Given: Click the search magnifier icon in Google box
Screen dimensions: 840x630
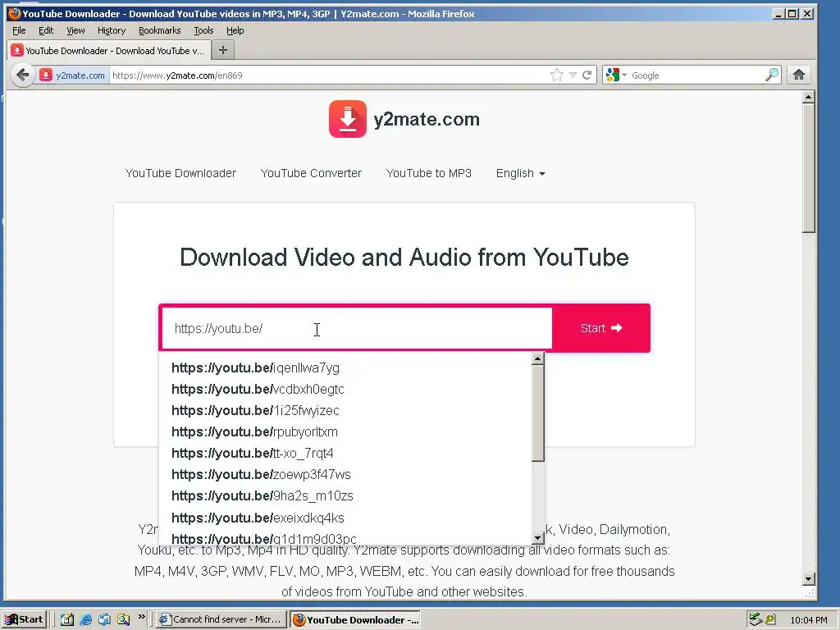Looking at the screenshot, I should [x=771, y=75].
